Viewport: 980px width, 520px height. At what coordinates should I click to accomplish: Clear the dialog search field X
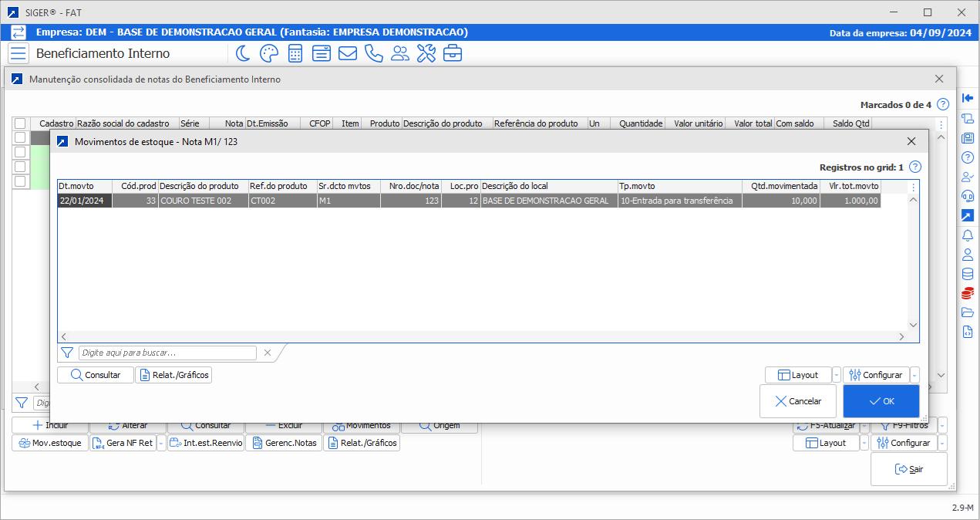tap(268, 353)
